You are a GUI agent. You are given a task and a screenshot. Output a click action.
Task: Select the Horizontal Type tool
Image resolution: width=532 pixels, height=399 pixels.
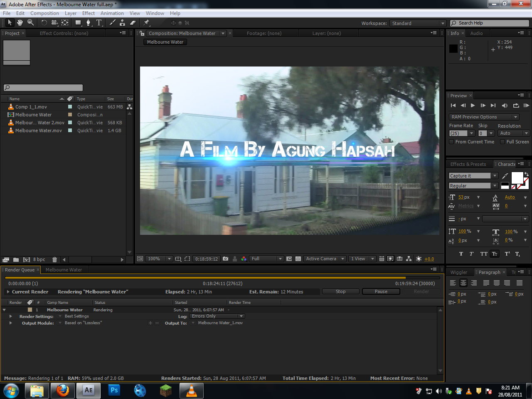(x=99, y=23)
